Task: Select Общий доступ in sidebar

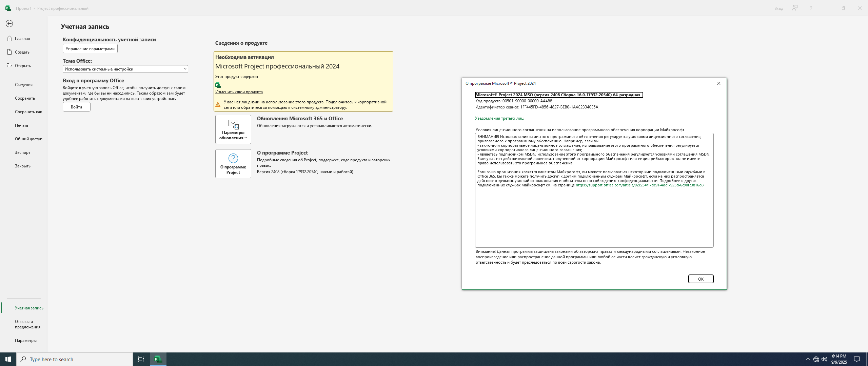Action: (x=28, y=139)
